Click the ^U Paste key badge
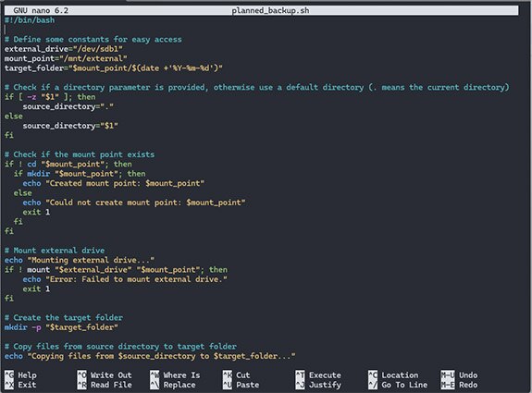 point(228,385)
